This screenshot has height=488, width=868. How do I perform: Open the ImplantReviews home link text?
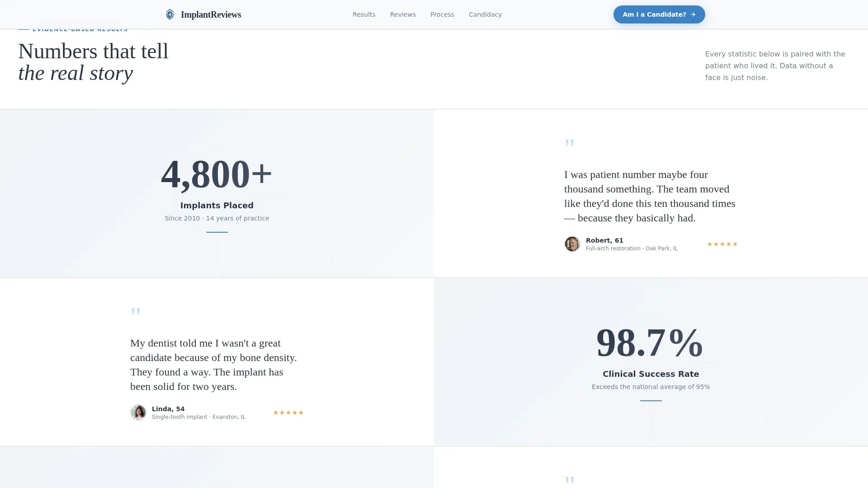(211, 14)
